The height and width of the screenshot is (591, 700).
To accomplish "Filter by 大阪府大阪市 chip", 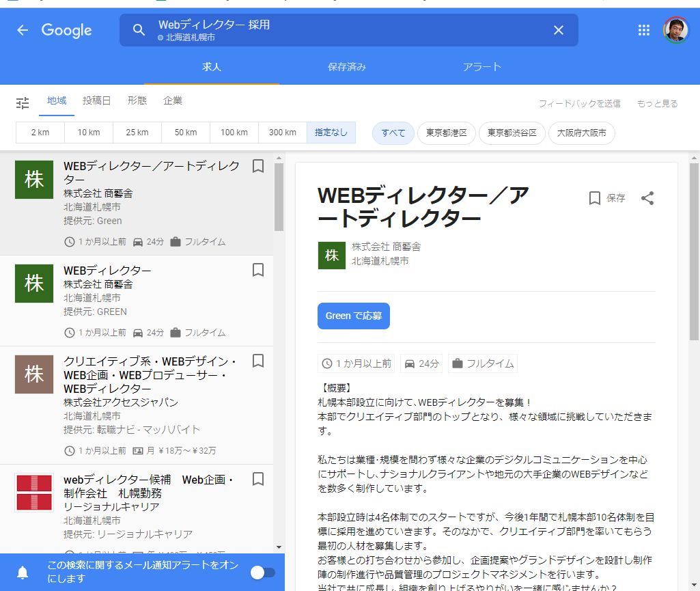I will pos(582,133).
